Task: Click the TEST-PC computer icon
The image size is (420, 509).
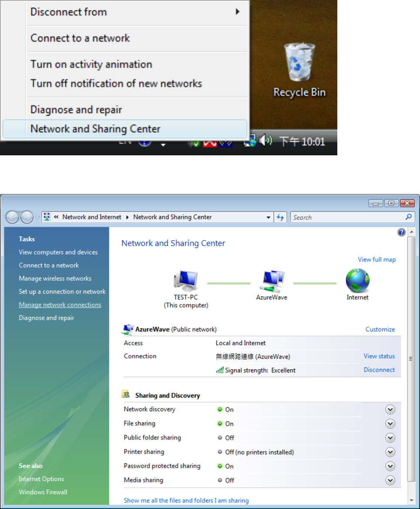Action: click(186, 281)
